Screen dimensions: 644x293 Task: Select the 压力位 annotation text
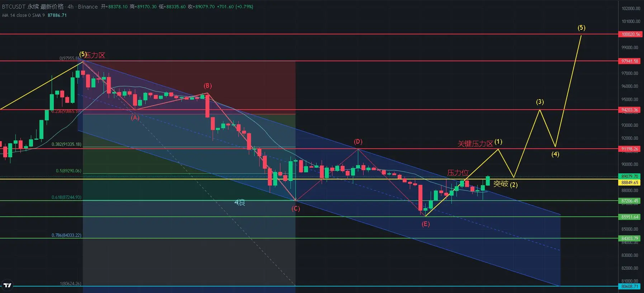tap(458, 173)
